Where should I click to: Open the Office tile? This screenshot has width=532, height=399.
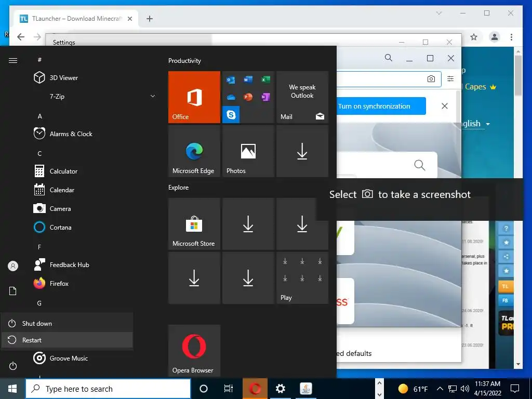(x=194, y=97)
